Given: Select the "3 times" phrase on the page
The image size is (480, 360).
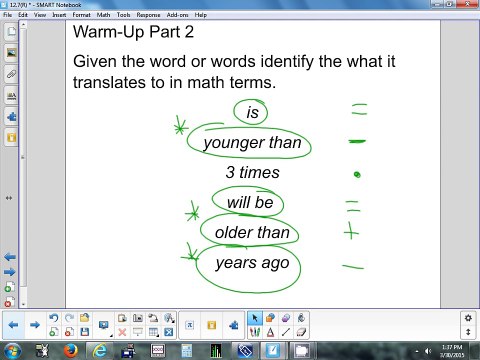Looking at the screenshot, I should [252, 172].
